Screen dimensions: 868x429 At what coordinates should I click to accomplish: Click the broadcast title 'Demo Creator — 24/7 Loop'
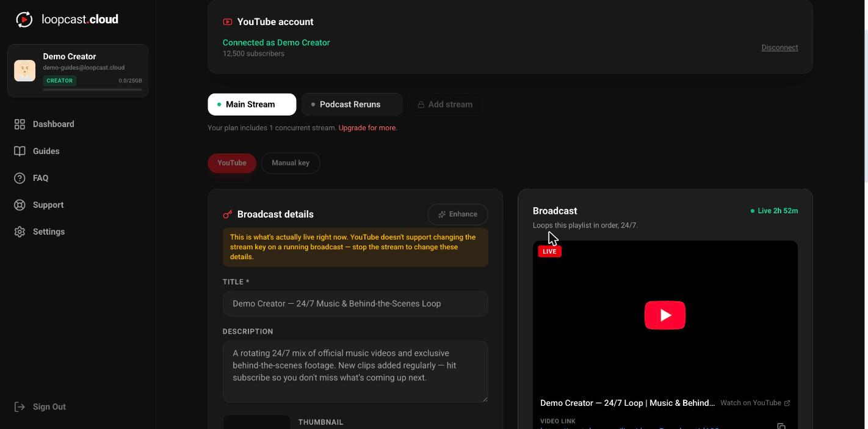[627, 403]
